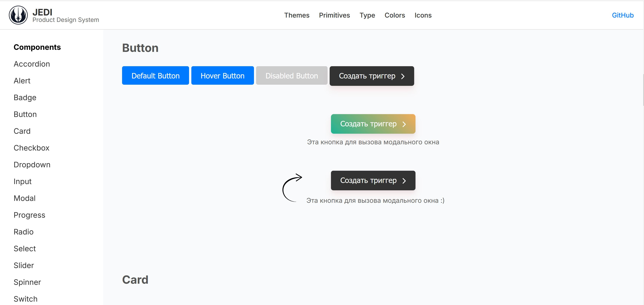Click the Default Button
Viewport: 644px width, 305px height.
click(x=155, y=75)
